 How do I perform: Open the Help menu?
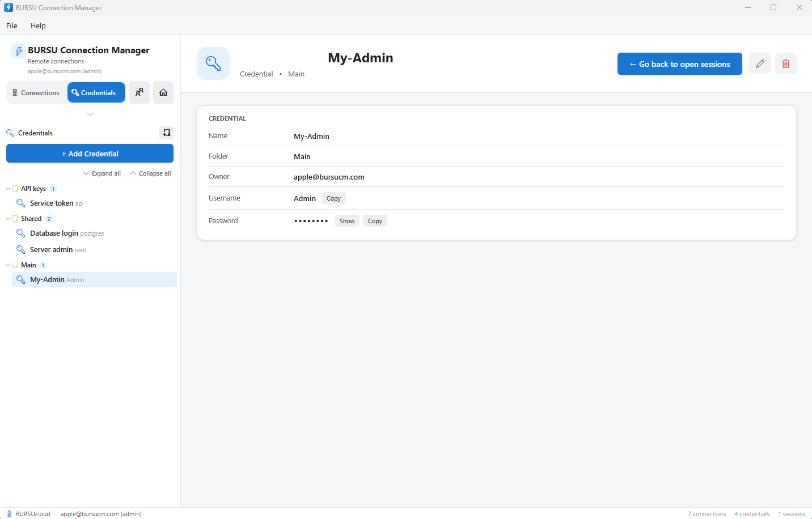click(x=38, y=25)
